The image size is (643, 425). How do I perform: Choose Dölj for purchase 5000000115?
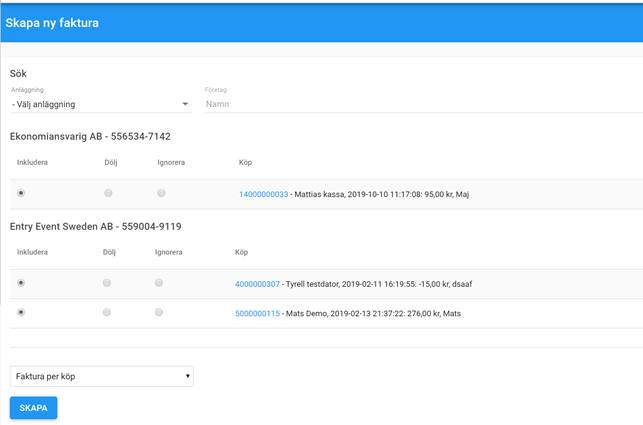point(107,313)
